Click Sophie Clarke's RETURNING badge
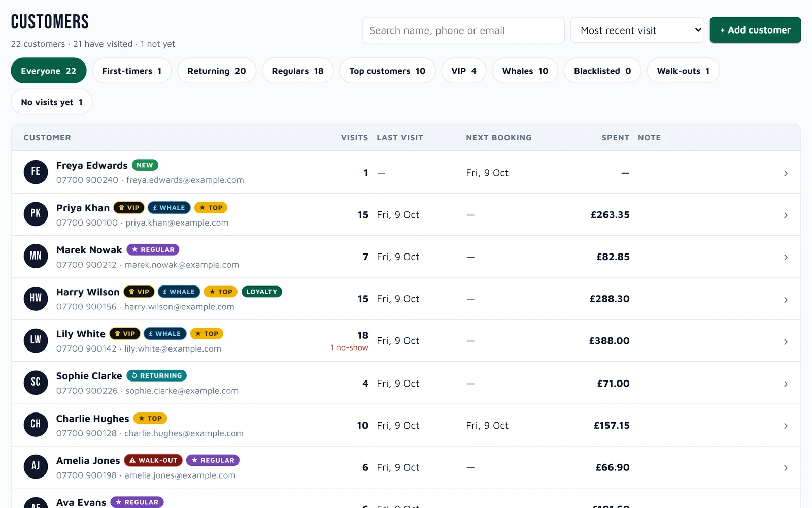 [156, 376]
